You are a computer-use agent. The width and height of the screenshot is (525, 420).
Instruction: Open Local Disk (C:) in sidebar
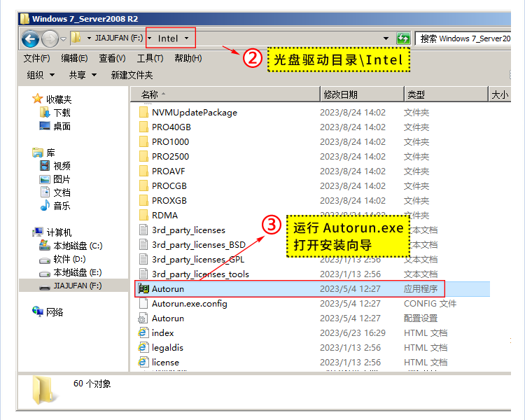pyautogui.click(x=77, y=246)
